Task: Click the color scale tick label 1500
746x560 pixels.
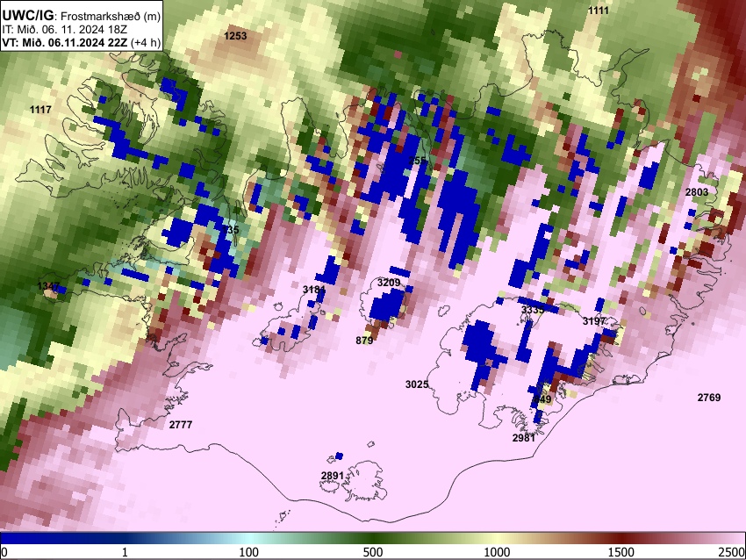Action: (x=621, y=552)
